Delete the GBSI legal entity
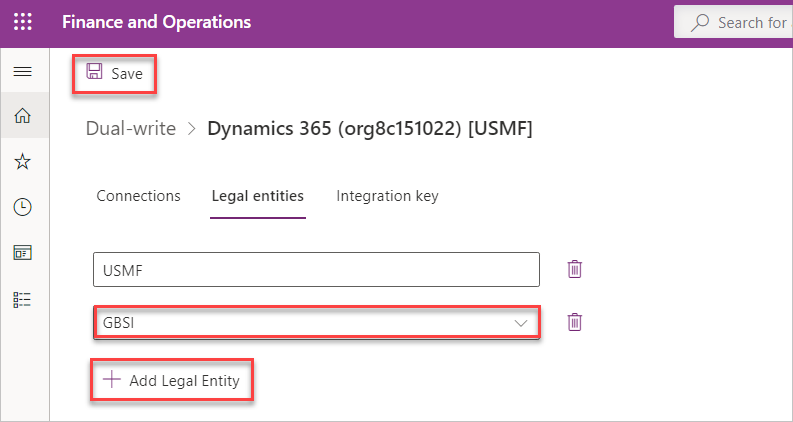This screenshot has width=793, height=422. point(575,322)
